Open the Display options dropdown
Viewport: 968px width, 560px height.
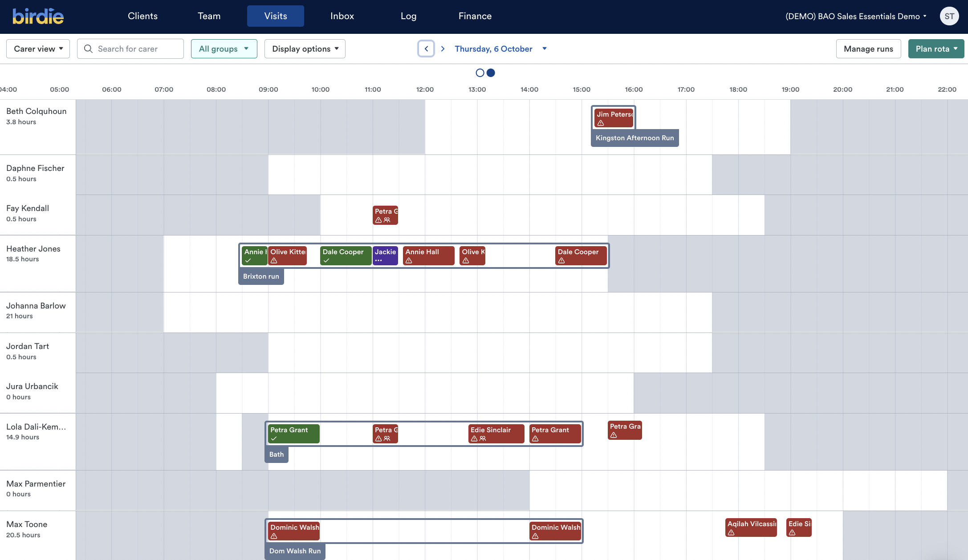pyautogui.click(x=305, y=49)
